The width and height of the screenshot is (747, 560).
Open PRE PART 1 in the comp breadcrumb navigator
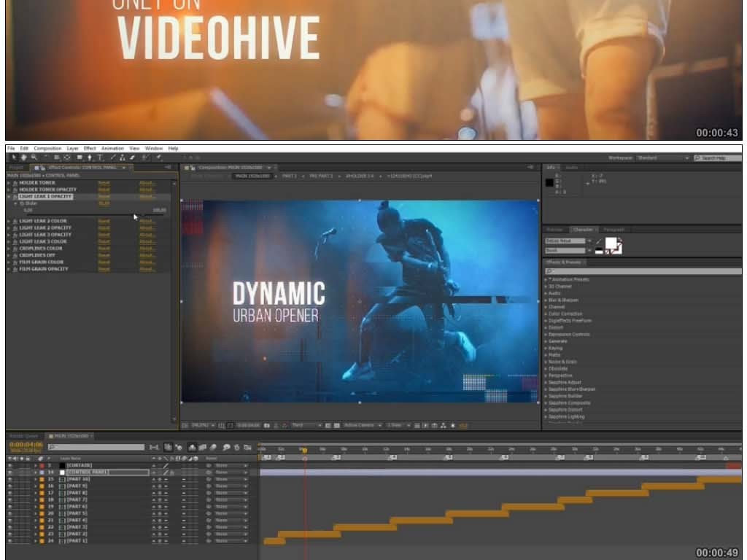321,176
